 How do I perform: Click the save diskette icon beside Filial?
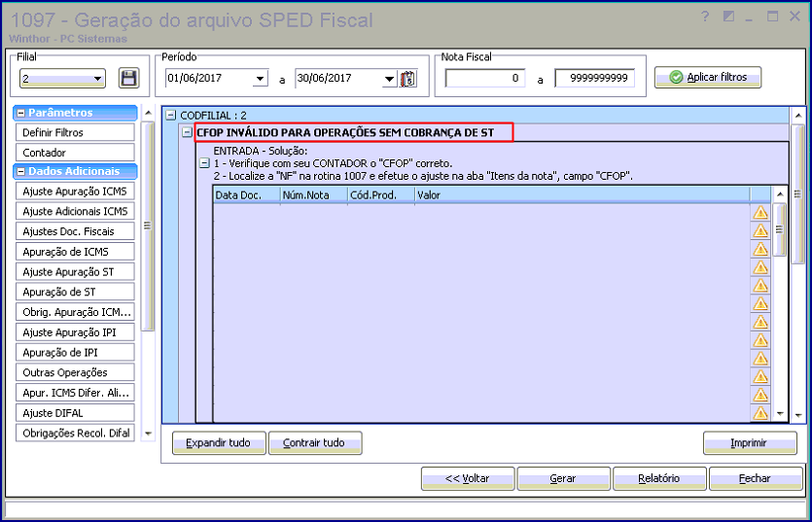128,78
